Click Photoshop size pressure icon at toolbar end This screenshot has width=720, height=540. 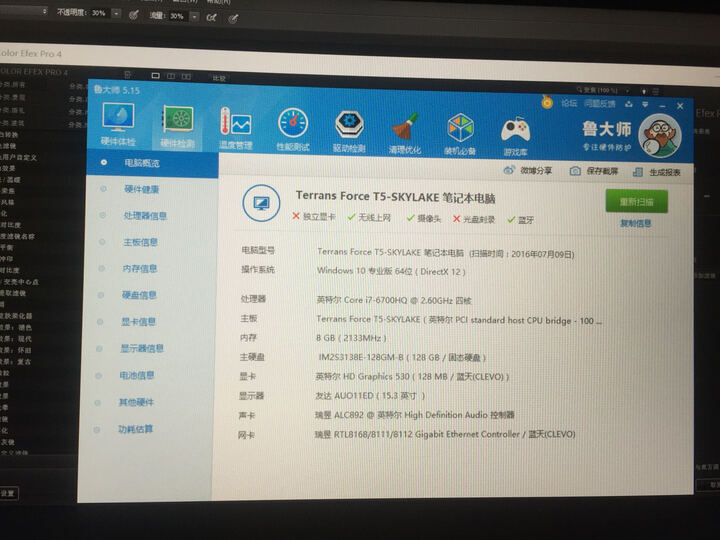234,18
